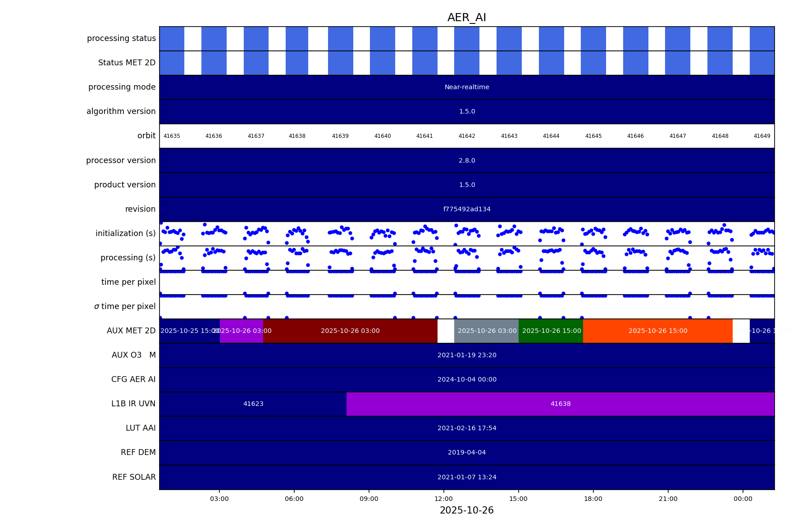Image resolution: width=798 pixels, height=532 pixels.
Task: Click the 03:00 tick on the time axis
Action: [x=219, y=499]
